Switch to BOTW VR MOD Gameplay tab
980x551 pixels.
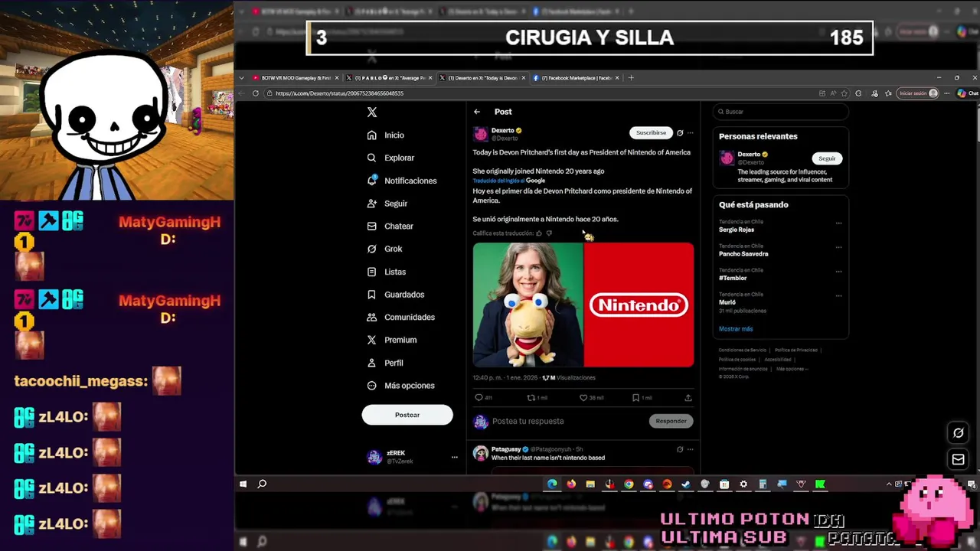(x=296, y=78)
